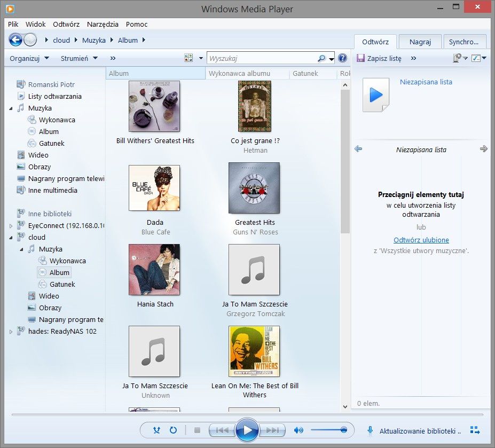495x448 pixels.
Task: Select Listy odtwarzania in the tree
Action: 54,96
